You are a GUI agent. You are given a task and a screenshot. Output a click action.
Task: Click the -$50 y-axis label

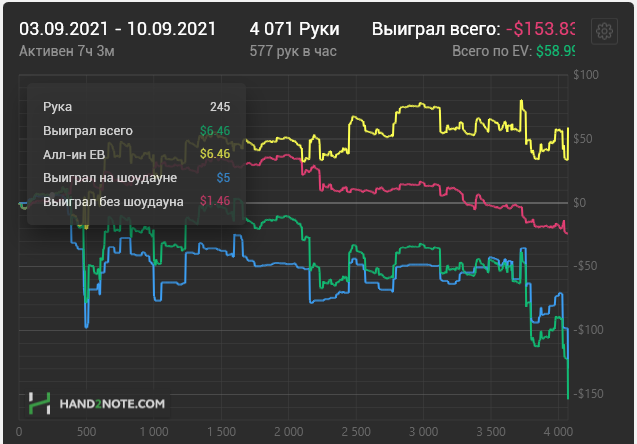[585, 266]
